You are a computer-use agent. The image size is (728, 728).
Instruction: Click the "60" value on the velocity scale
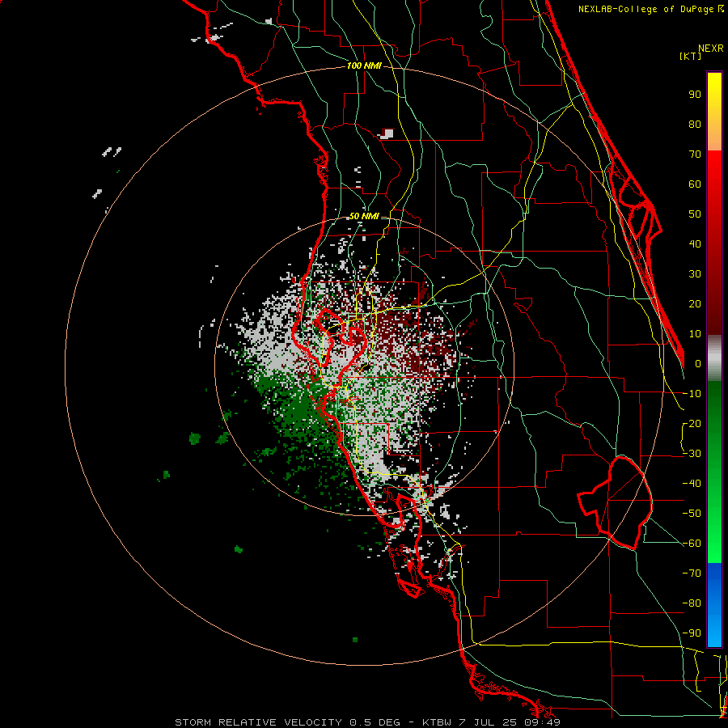click(695, 184)
